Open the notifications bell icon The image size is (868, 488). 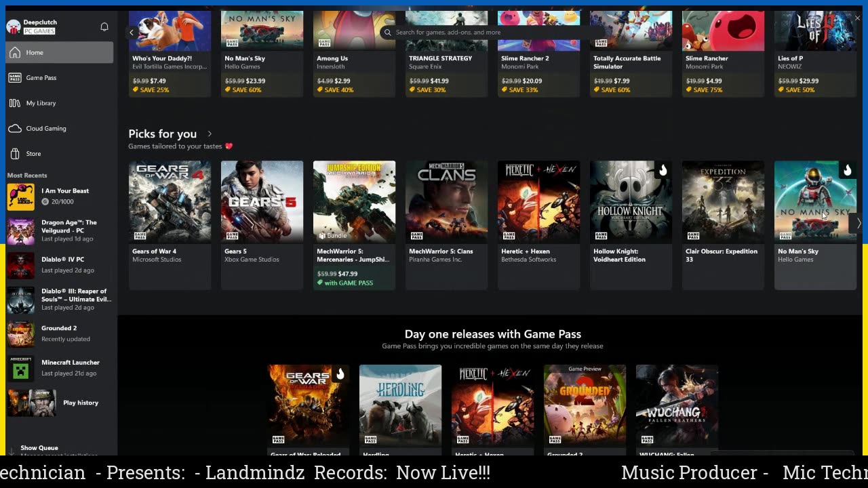(x=104, y=26)
